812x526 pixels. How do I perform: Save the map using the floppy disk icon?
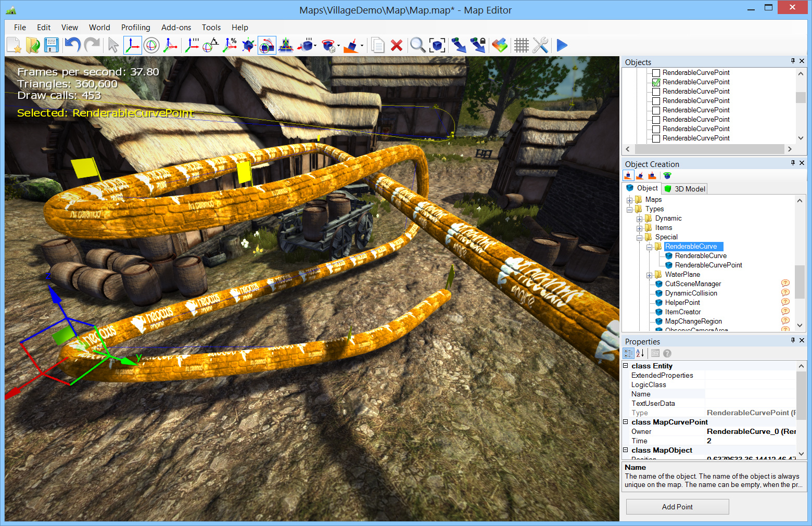(52, 45)
